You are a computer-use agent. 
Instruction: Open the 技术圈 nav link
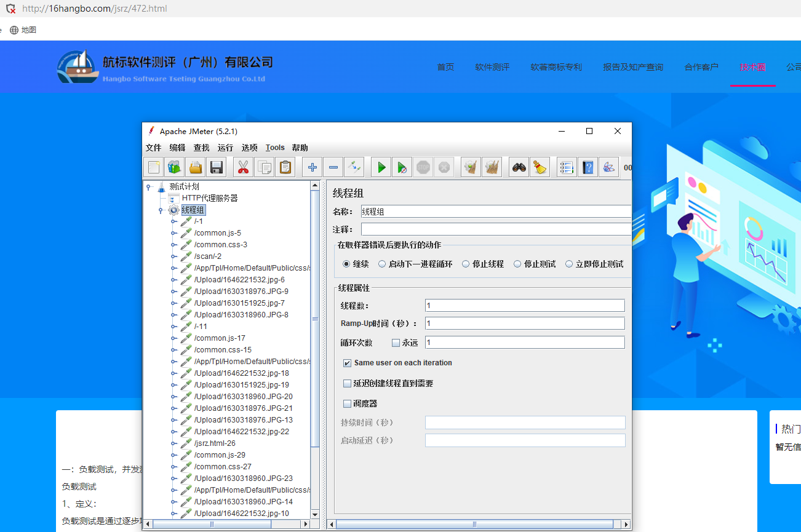[752, 67]
